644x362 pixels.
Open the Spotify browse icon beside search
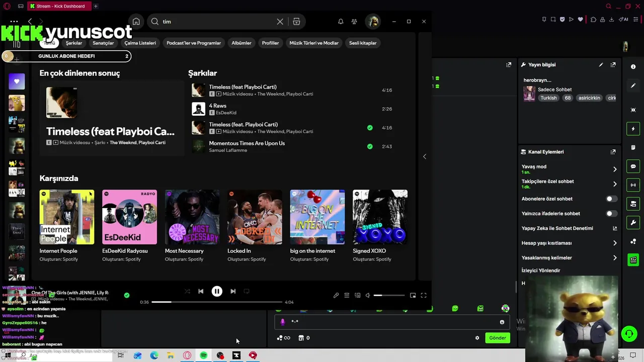click(x=296, y=22)
